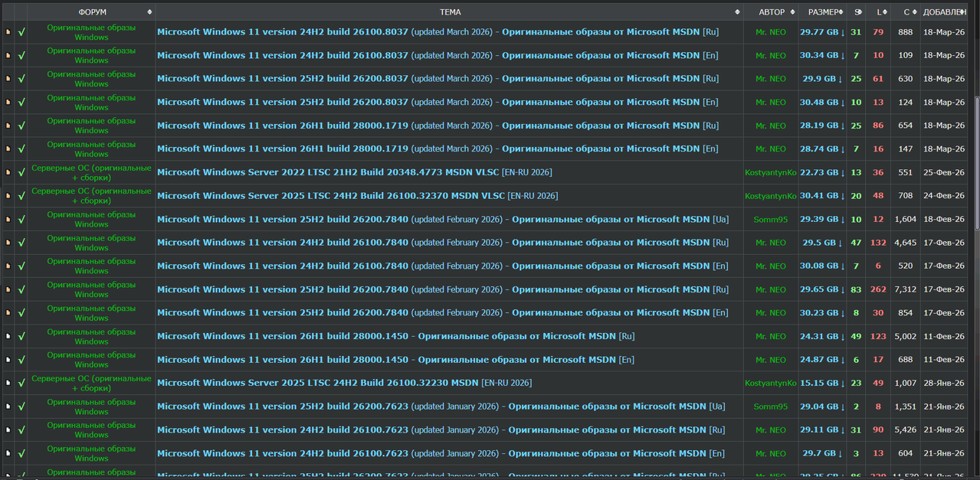Download the 15.15 GB torrent
The width and height of the screenshot is (980, 480).
(x=822, y=384)
